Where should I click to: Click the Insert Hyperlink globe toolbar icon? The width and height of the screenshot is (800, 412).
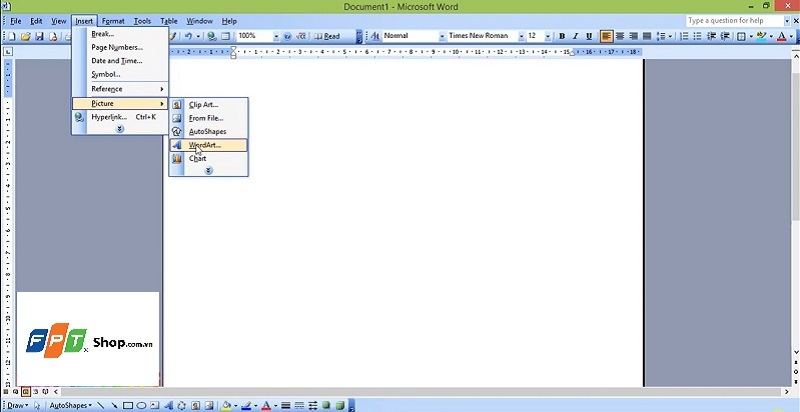coord(212,36)
